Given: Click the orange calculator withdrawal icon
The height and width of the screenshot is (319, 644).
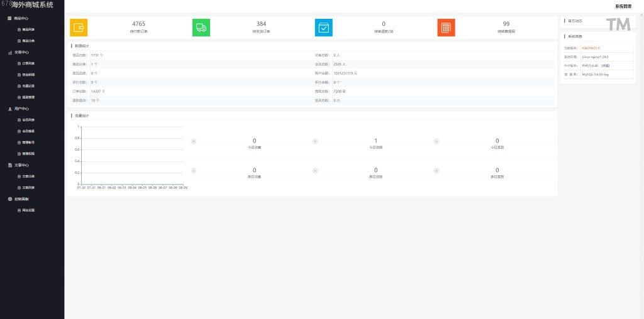Looking at the screenshot, I should [x=446, y=28].
